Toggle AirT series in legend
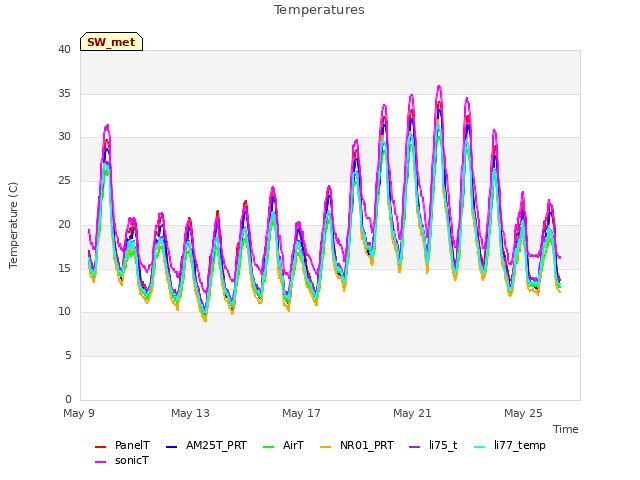Viewport: 640px width, 480px height. coord(283,445)
